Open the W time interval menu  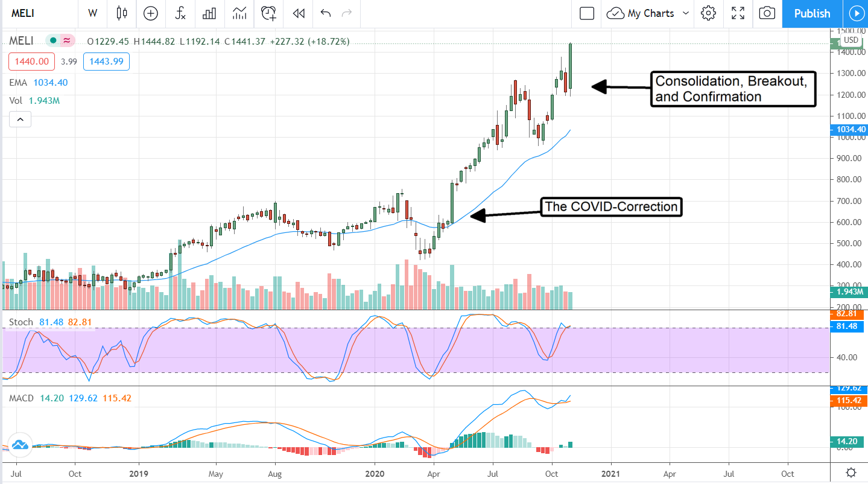tap(92, 13)
